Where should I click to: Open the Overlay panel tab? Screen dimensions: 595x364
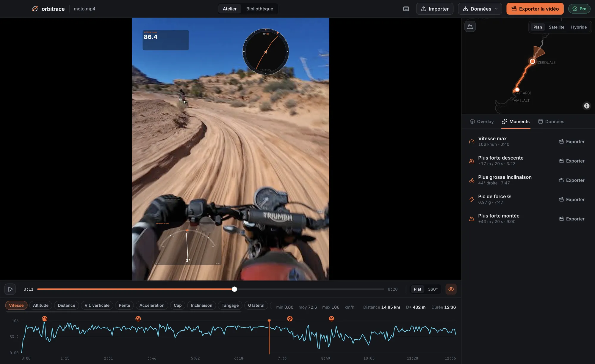pyautogui.click(x=482, y=122)
